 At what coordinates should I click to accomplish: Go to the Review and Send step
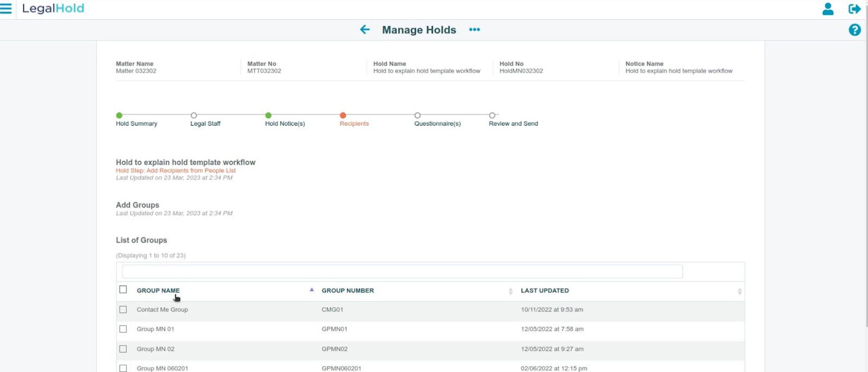(x=513, y=124)
